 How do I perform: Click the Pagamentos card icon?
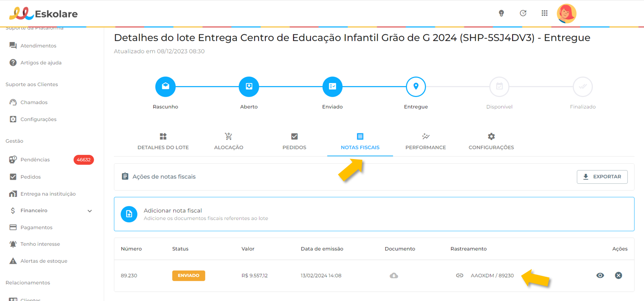[x=13, y=227]
